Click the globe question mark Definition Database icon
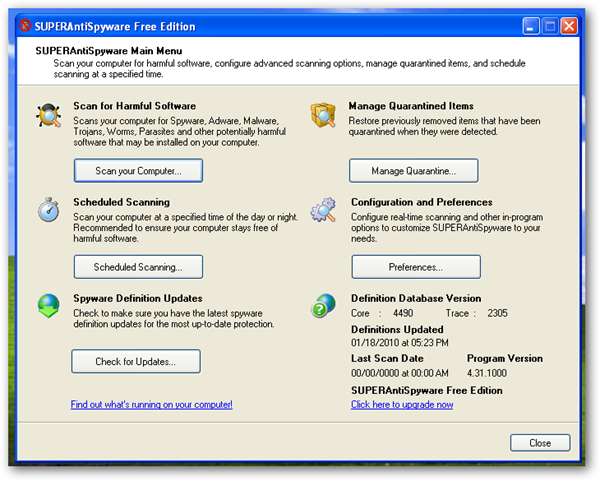Viewport: 600px width, 481px height. (x=324, y=306)
